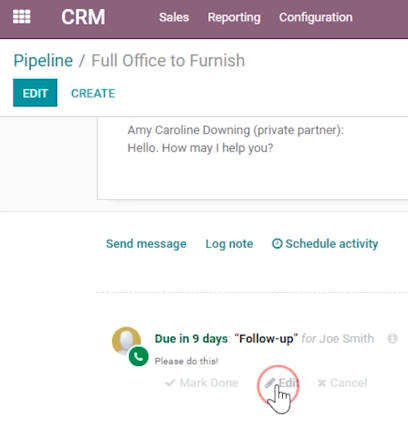This screenshot has height=427, width=408.
Task: Click the green phone call activity icon
Action: pyautogui.click(x=139, y=356)
